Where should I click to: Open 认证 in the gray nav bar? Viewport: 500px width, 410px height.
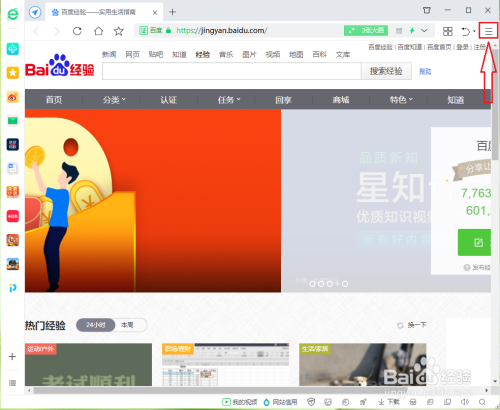[x=169, y=100]
